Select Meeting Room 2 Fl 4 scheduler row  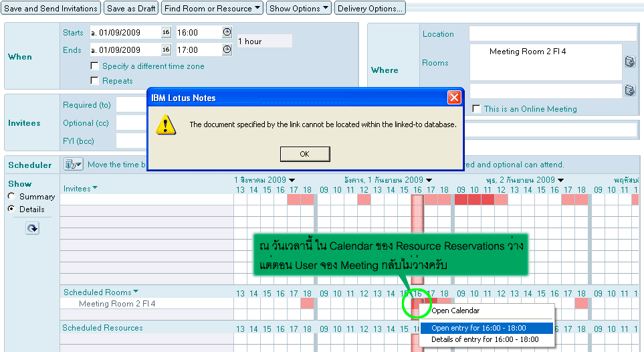(x=117, y=303)
